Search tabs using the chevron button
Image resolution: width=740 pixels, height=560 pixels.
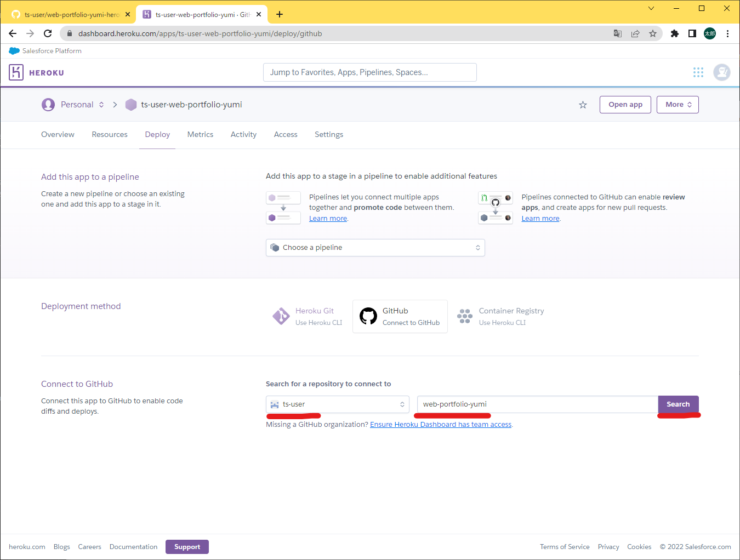(x=651, y=8)
